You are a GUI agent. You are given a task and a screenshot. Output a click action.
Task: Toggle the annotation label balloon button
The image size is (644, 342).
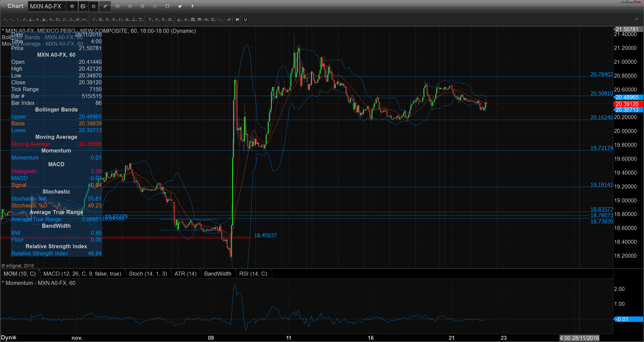237,20
